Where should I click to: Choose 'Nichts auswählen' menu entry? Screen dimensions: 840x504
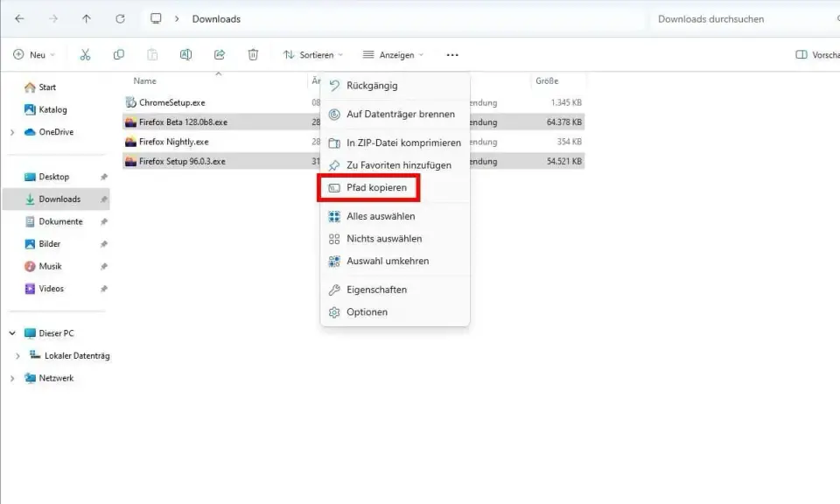395,239
